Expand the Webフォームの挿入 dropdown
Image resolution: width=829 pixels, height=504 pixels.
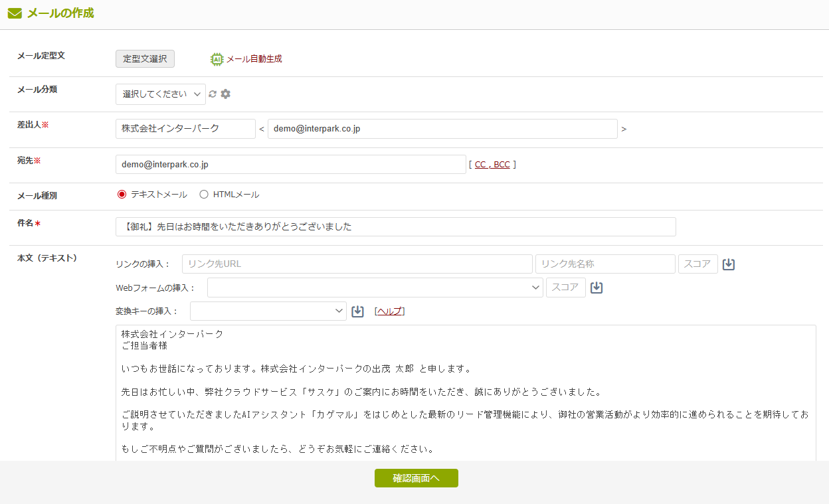[x=375, y=288]
